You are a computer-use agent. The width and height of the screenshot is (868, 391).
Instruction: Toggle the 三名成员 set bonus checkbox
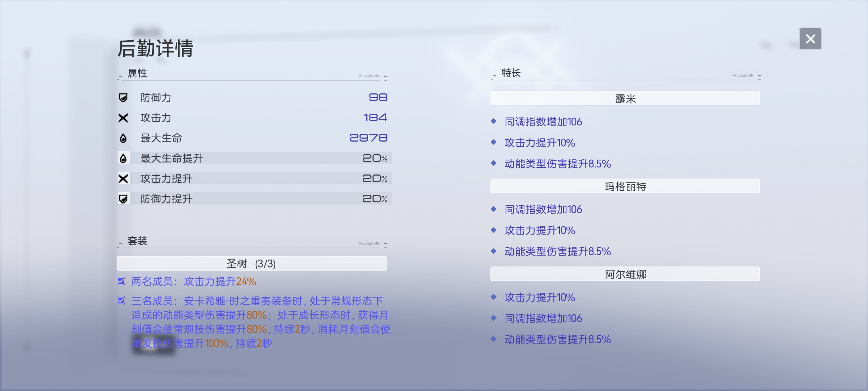121,300
